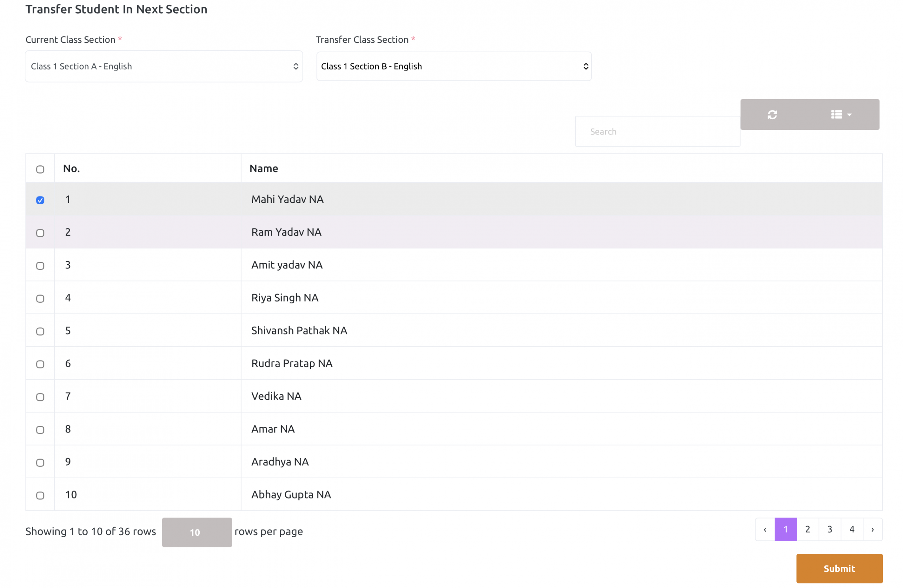
Task: Select checkbox for Shivansh Pathak NA
Action: [x=40, y=331]
